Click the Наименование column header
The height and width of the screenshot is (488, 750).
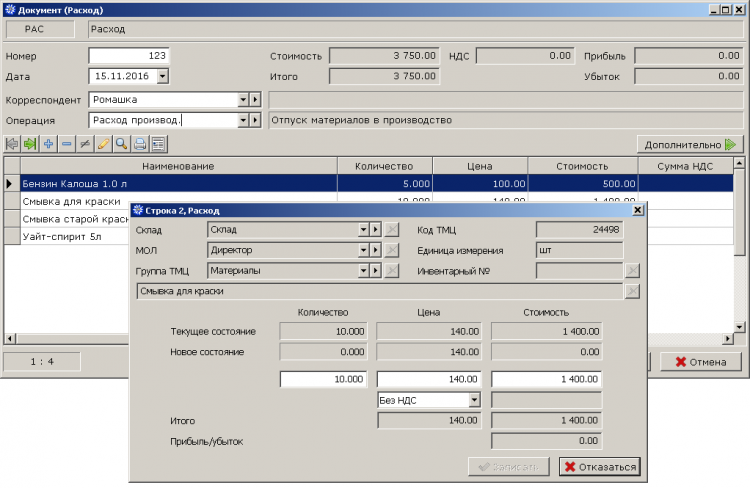click(178, 165)
